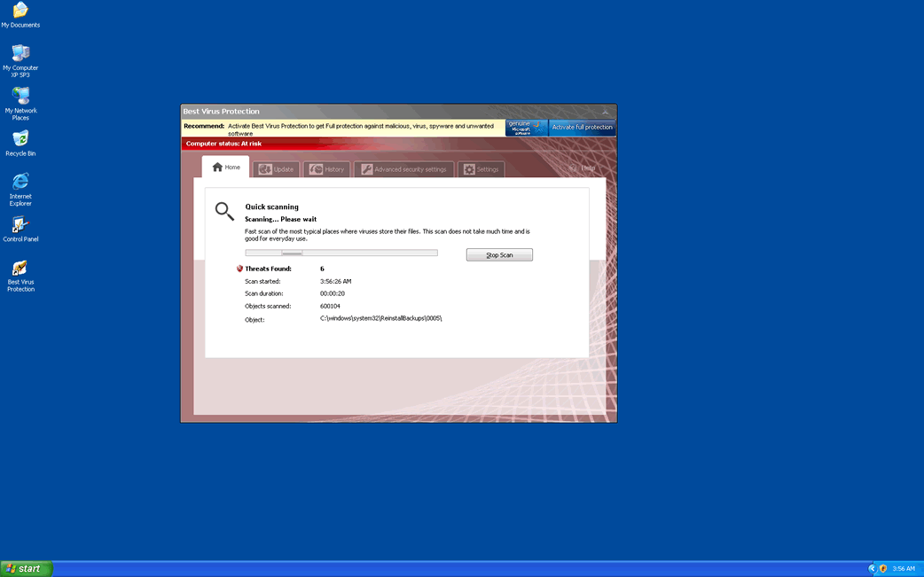Open My Documents desktop icon
Image resolution: width=924 pixels, height=577 pixels.
click(20, 12)
